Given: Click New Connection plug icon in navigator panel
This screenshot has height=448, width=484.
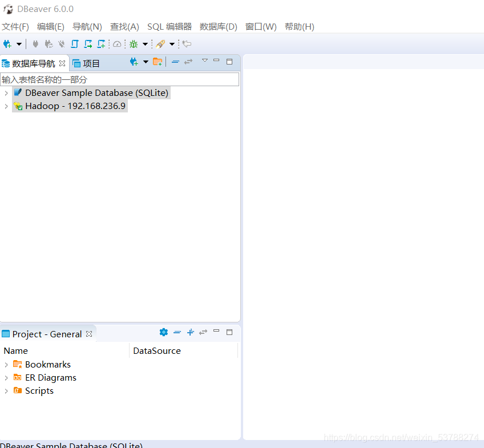Looking at the screenshot, I should tap(134, 62).
